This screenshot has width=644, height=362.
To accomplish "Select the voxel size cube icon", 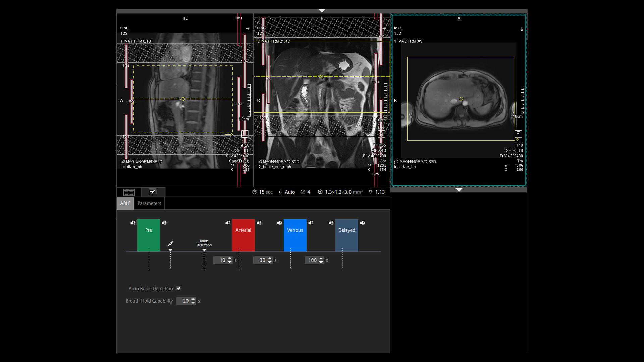I will coord(321,192).
